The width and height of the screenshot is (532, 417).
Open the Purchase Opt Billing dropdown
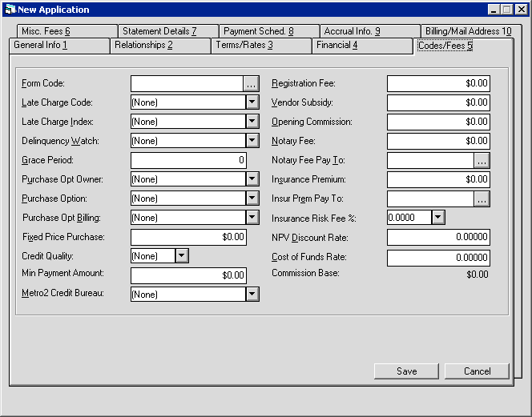tap(252, 218)
